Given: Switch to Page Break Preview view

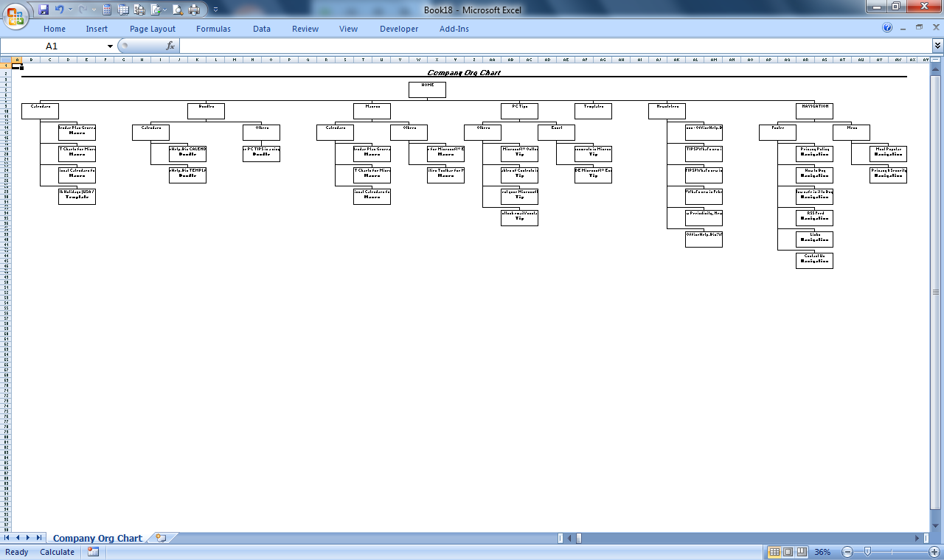Looking at the screenshot, I should (801, 552).
